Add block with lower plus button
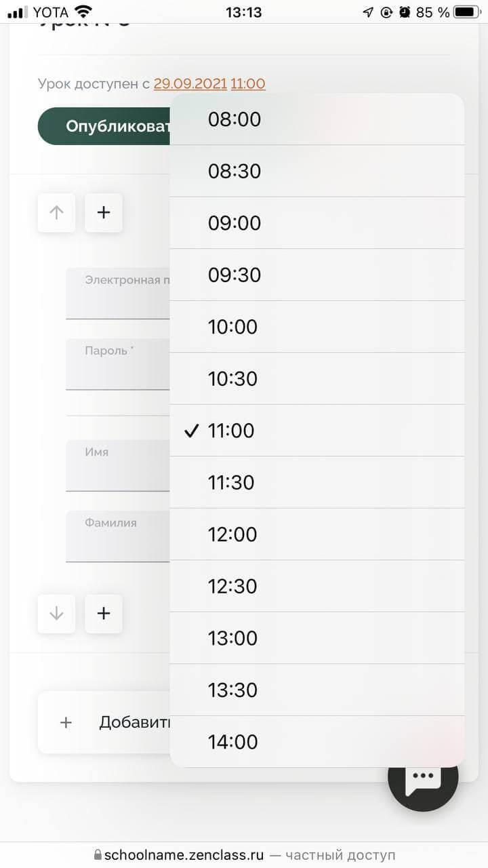Viewport: 488px width, 868px height. (x=104, y=614)
